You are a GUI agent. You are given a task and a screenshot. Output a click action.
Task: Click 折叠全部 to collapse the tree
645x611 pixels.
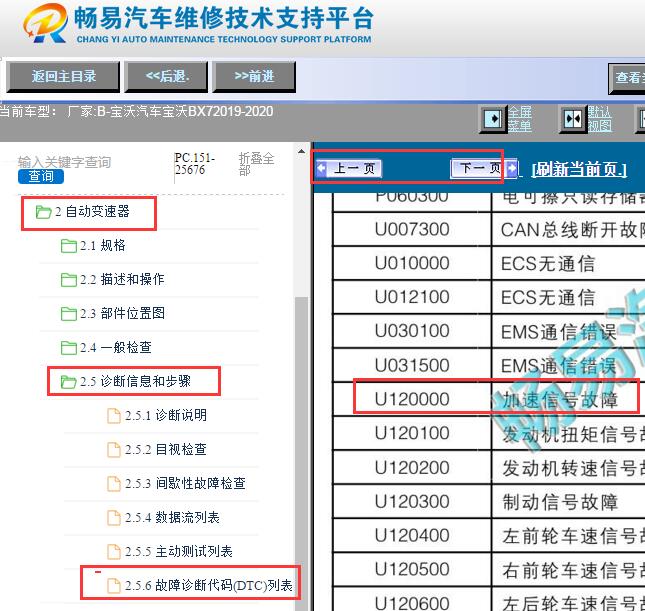[x=256, y=164]
